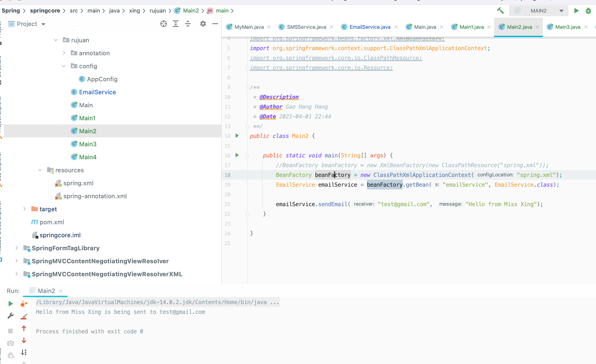Select AppConfig class in project tree
The height and width of the screenshot is (364, 596).
coord(102,79)
